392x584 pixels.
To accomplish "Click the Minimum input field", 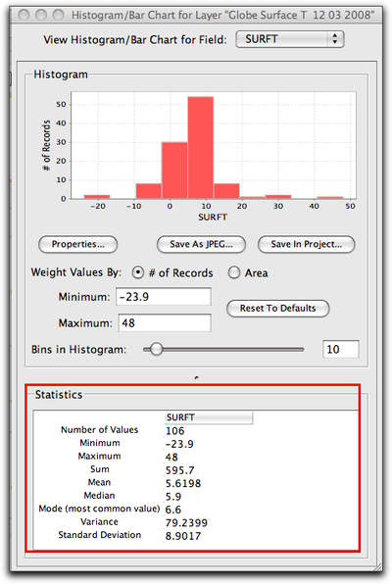I will [164, 297].
